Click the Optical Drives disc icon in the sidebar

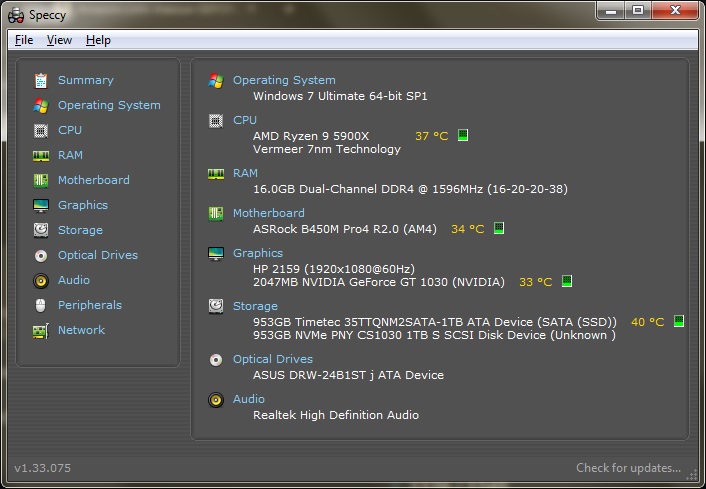click(41, 255)
